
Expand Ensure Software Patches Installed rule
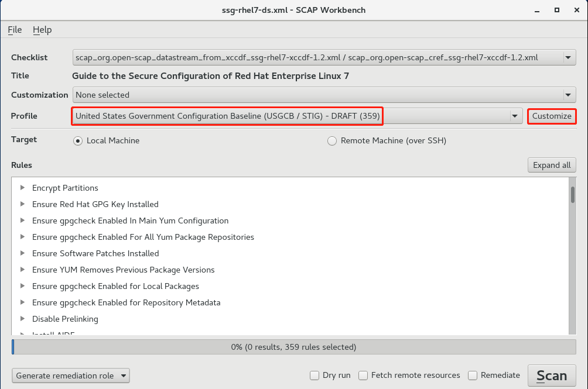point(23,253)
